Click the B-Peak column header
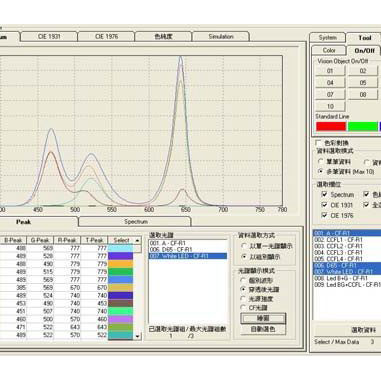Image resolution: width=381 pixels, height=381 pixels. 13,240
